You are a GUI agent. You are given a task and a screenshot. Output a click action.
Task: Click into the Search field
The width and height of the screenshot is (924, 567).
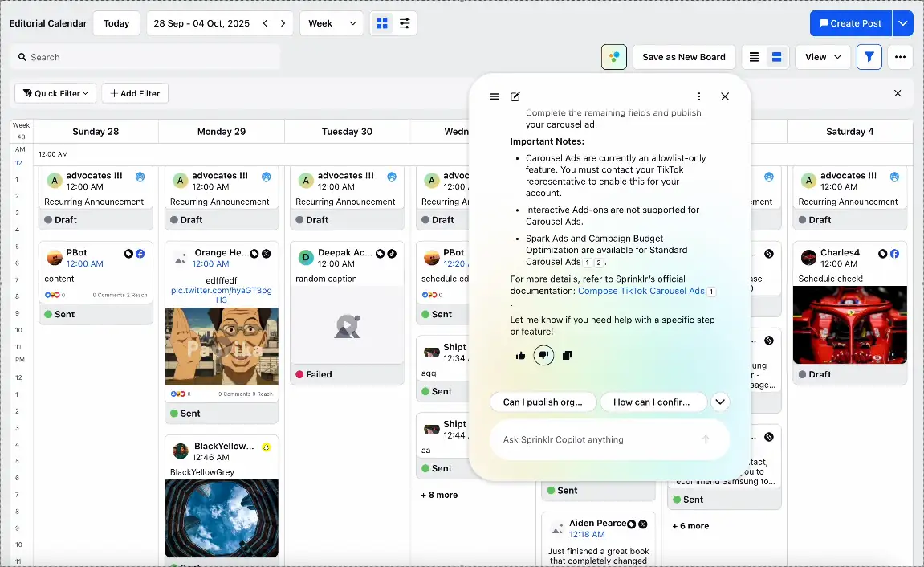click(x=145, y=57)
